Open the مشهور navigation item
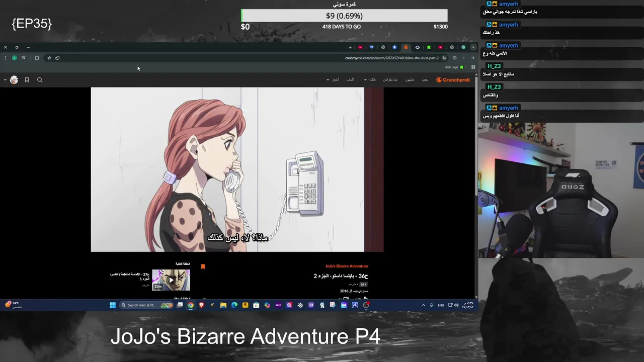The height and width of the screenshot is (362, 644). pyautogui.click(x=410, y=79)
